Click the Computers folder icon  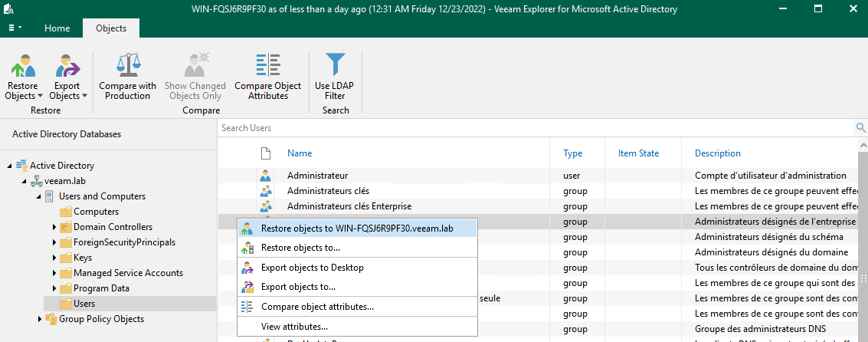[66, 212]
